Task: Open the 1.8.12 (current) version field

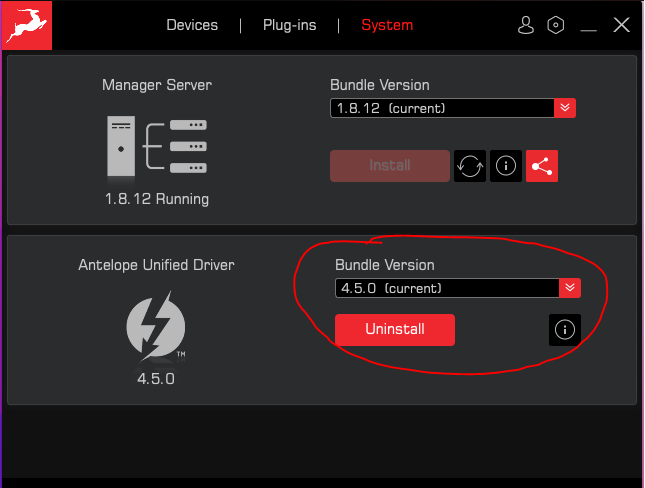Action: pyautogui.click(x=442, y=108)
